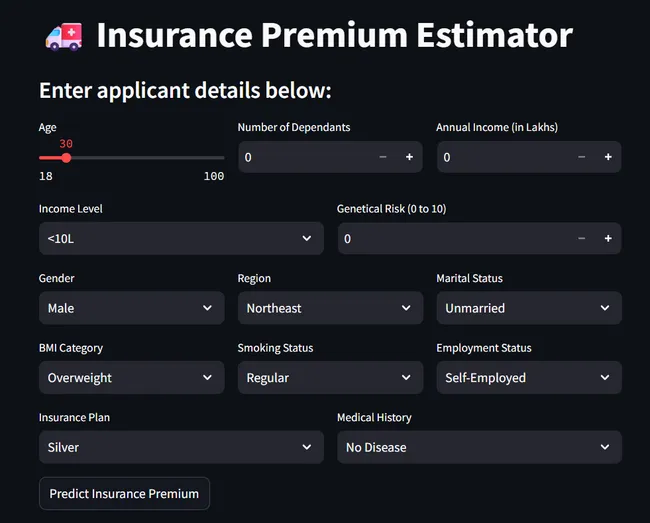Open the Income Level dropdown
650x523 pixels.
[181, 238]
